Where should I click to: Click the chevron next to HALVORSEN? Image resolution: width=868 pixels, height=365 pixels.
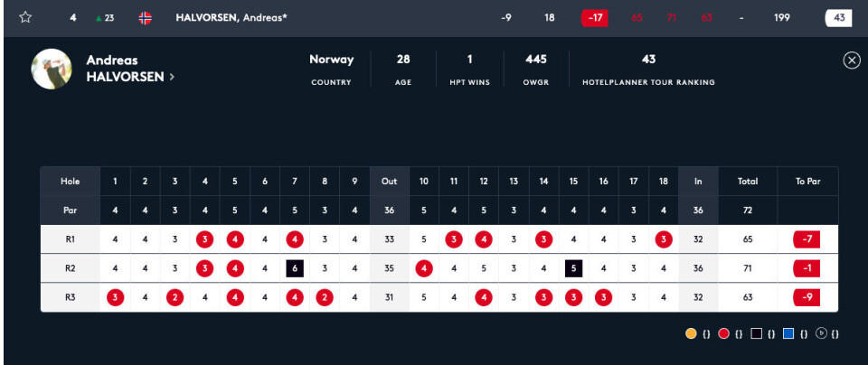coord(172,78)
